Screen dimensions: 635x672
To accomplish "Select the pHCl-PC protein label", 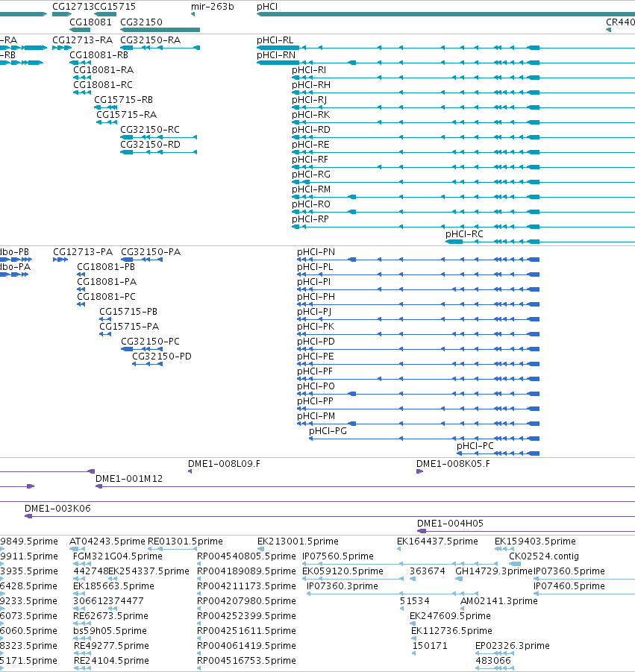I will [x=475, y=446].
